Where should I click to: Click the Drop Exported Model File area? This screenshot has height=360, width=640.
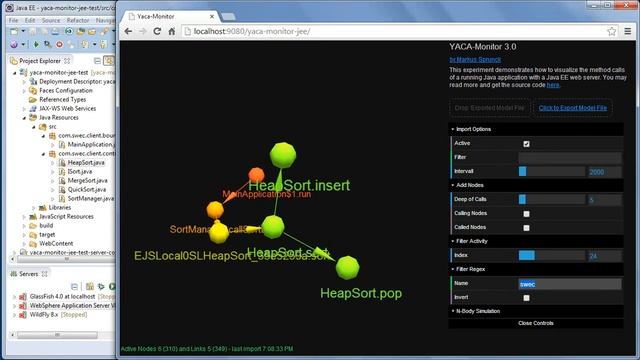pos(489,108)
